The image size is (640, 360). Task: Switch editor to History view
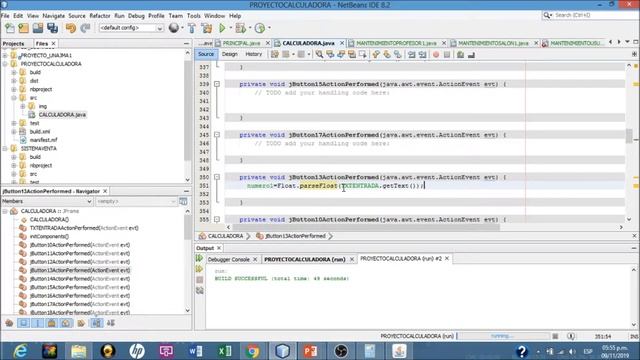click(253, 54)
